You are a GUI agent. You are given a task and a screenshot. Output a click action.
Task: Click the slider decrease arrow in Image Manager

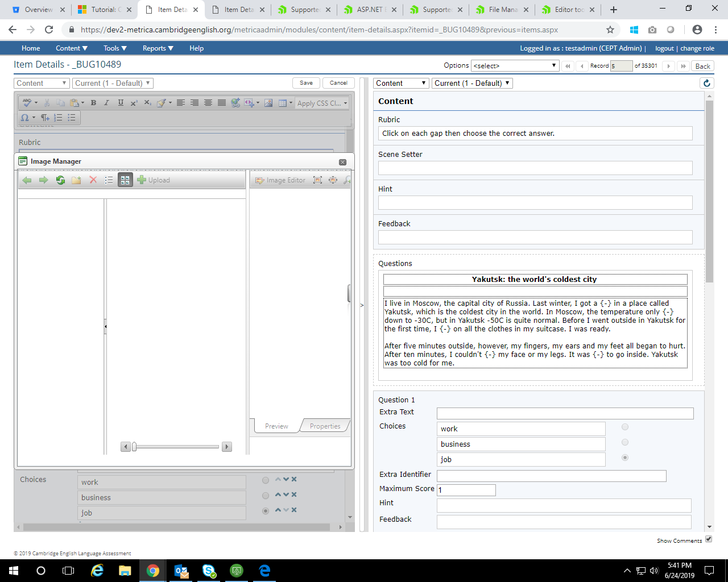pos(126,447)
